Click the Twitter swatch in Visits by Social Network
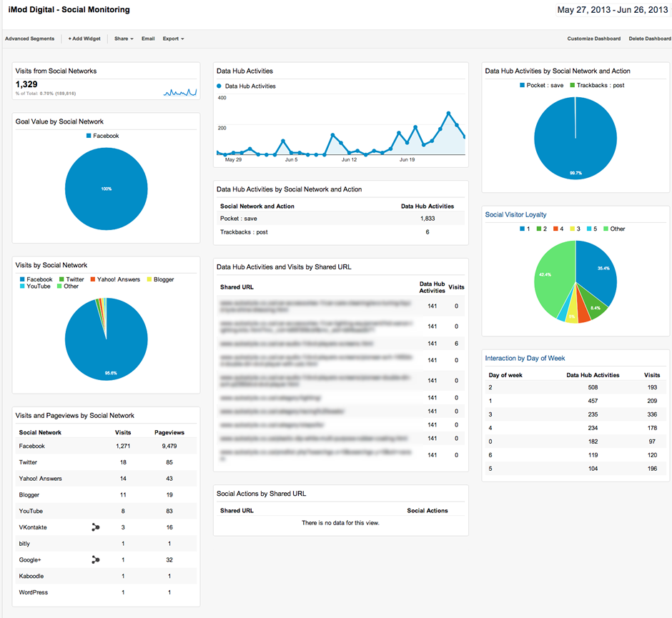 [61, 279]
